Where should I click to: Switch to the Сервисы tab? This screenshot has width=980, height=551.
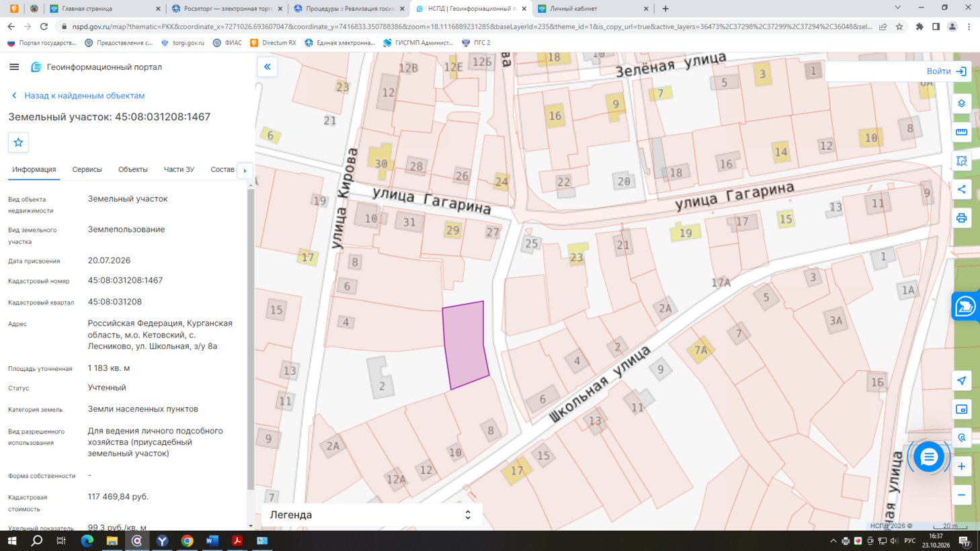coord(87,169)
